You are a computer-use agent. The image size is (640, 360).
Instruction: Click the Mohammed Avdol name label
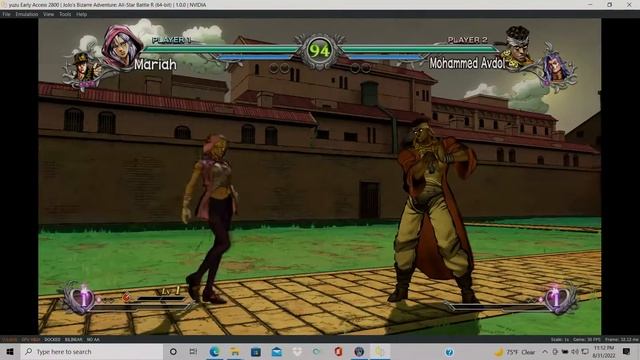(x=467, y=63)
